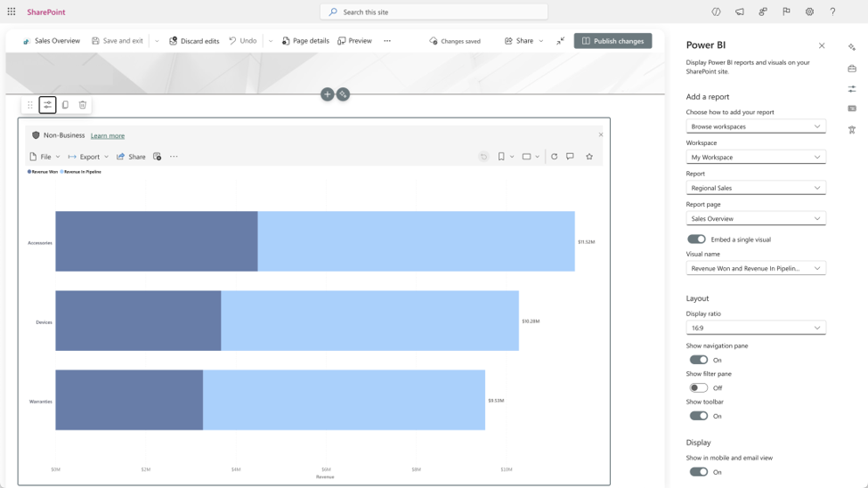
Task: Open more options in the Power BI toolbar
Action: coord(174,157)
